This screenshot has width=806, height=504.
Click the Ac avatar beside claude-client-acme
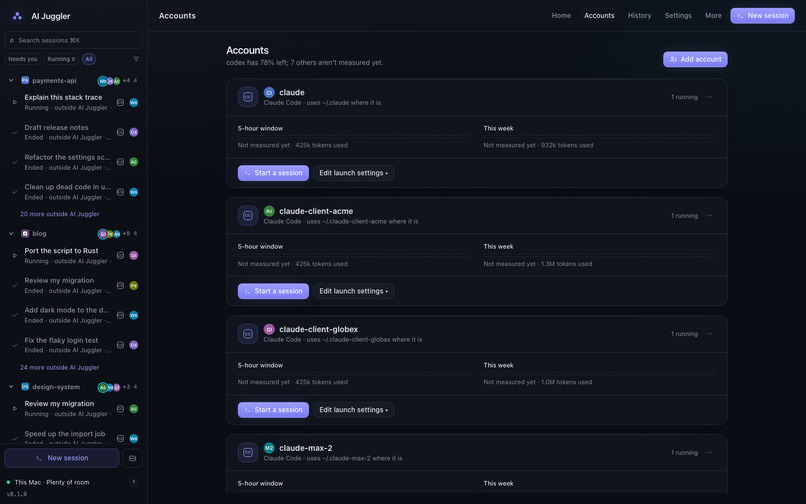pos(269,211)
